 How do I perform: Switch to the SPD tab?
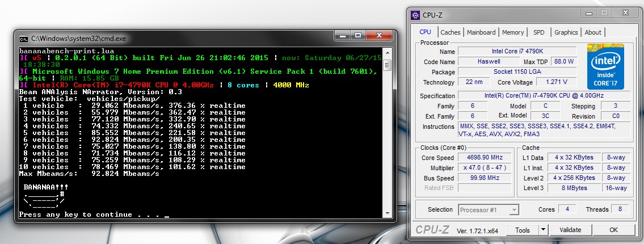[539, 32]
